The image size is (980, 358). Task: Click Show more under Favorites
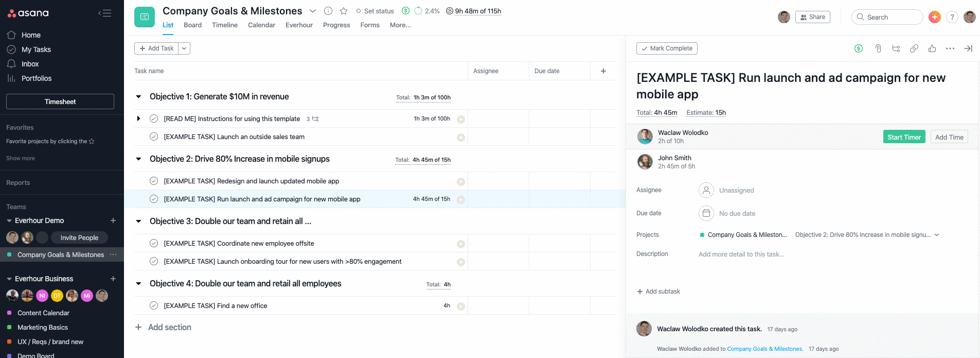(21, 158)
